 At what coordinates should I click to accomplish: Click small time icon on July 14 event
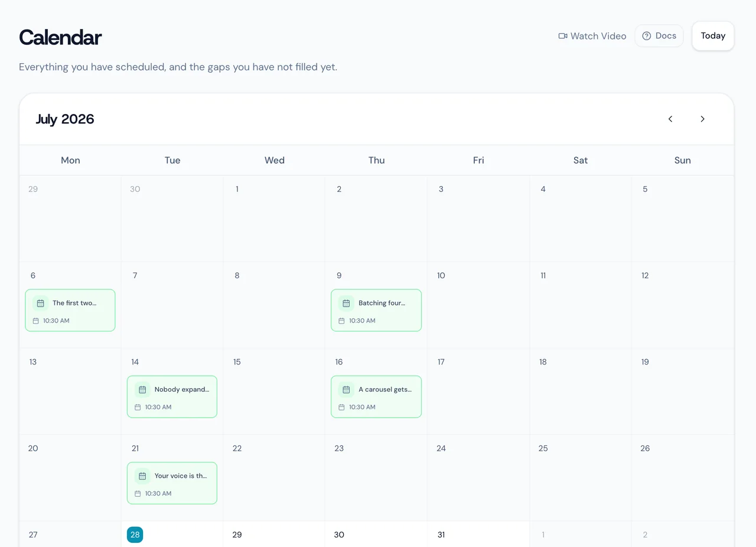click(138, 407)
